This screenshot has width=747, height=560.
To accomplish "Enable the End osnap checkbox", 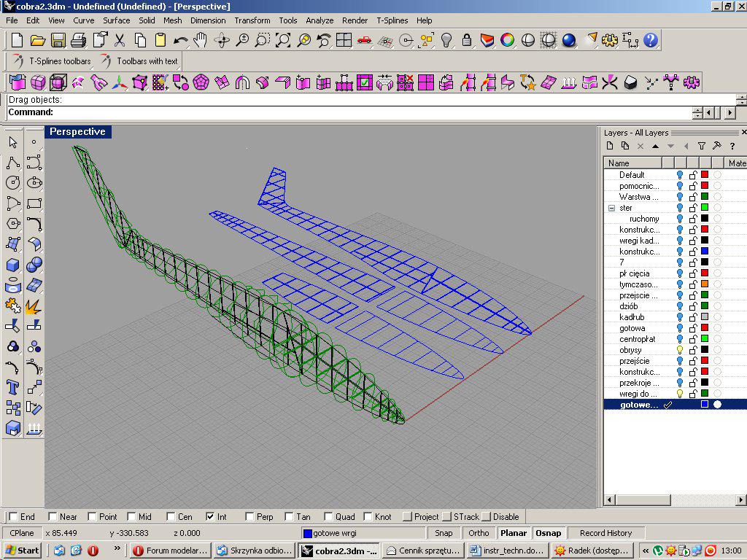I will point(12,517).
